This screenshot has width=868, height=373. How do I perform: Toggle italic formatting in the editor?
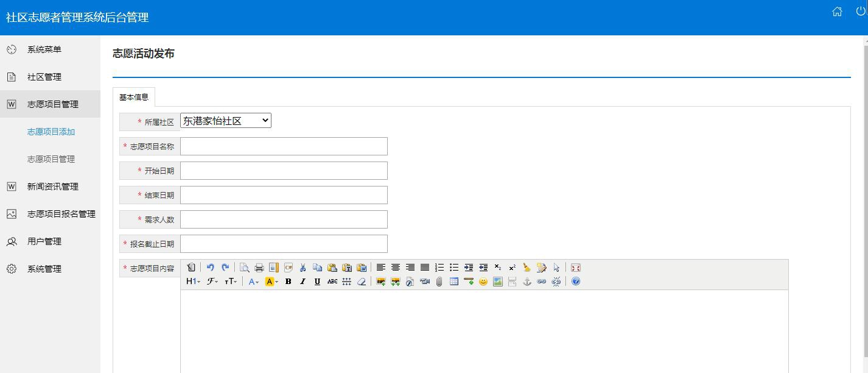pos(303,282)
